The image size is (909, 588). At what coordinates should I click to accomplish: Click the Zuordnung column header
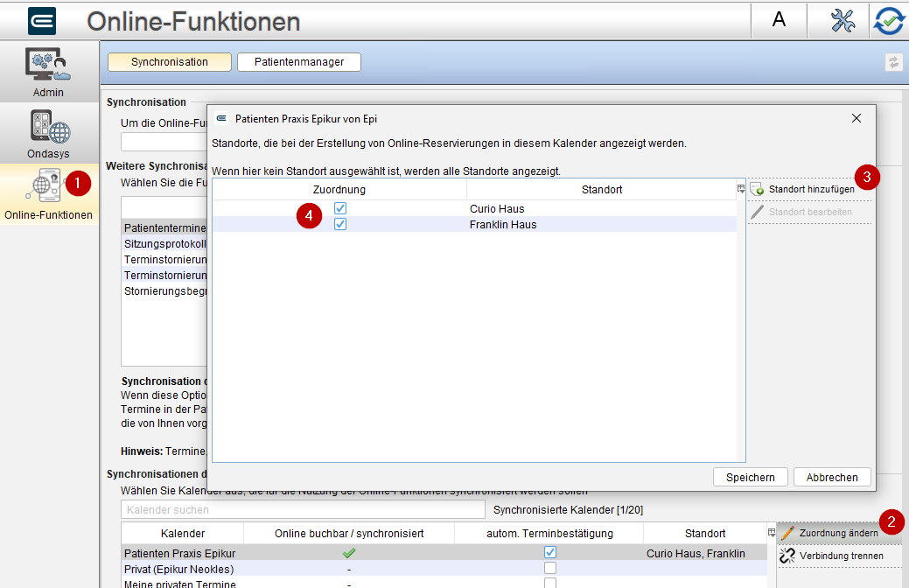[339, 190]
